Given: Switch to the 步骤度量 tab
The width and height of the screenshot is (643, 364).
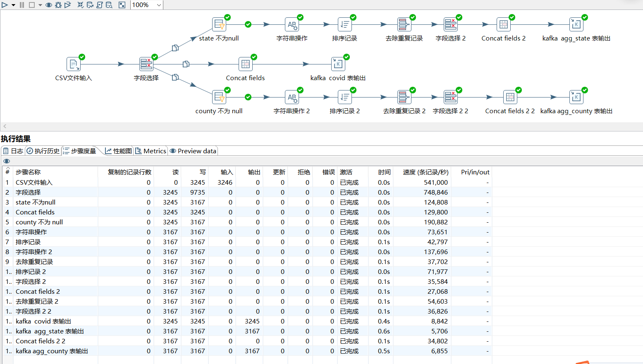Looking at the screenshot, I should pos(80,151).
